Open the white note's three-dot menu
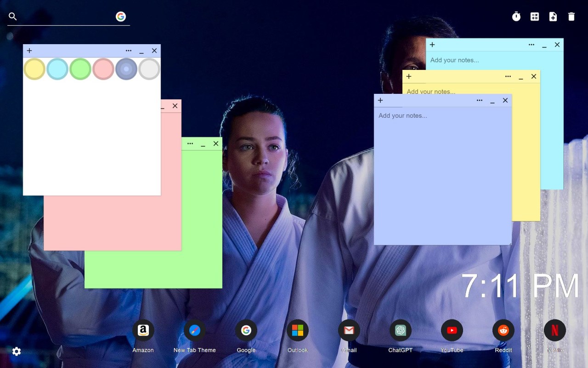The image size is (588, 368). coord(129,51)
